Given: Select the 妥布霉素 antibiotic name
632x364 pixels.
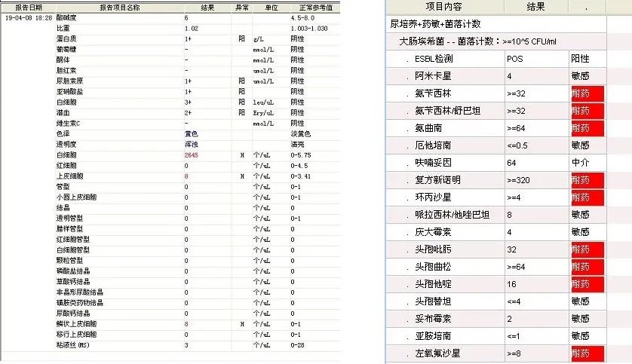Looking at the screenshot, I should (x=433, y=319).
